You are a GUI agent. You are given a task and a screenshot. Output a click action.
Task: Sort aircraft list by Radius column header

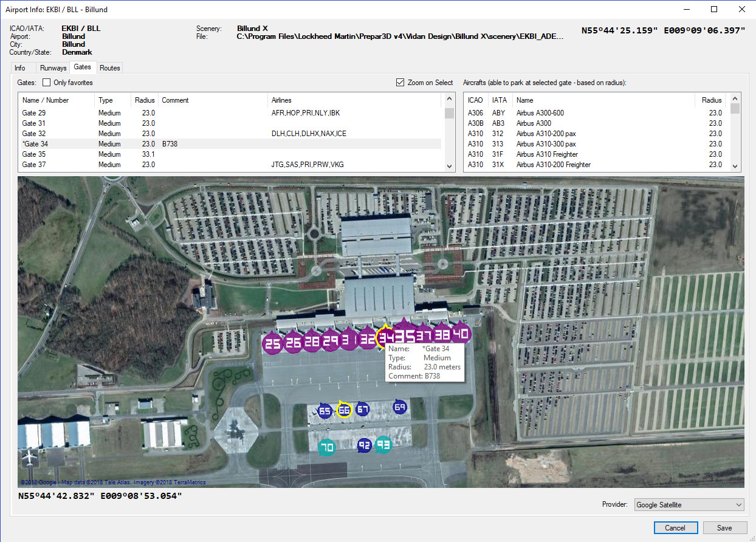[710, 100]
